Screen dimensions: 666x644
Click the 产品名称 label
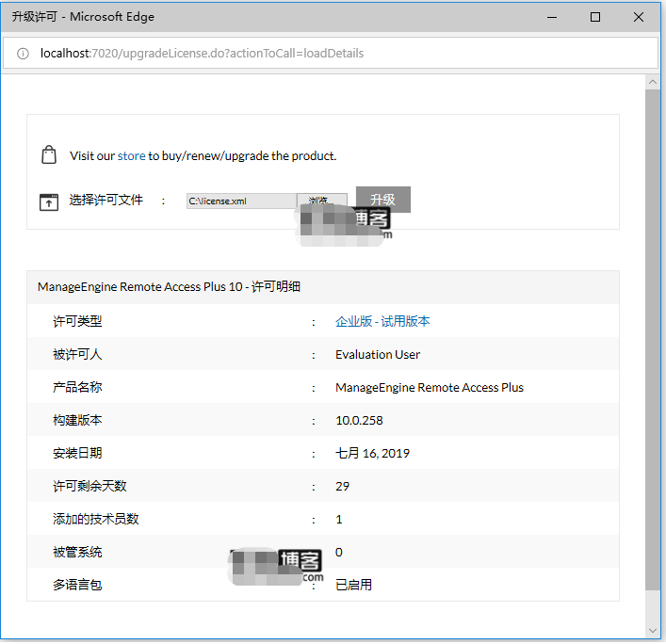[77, 387]
